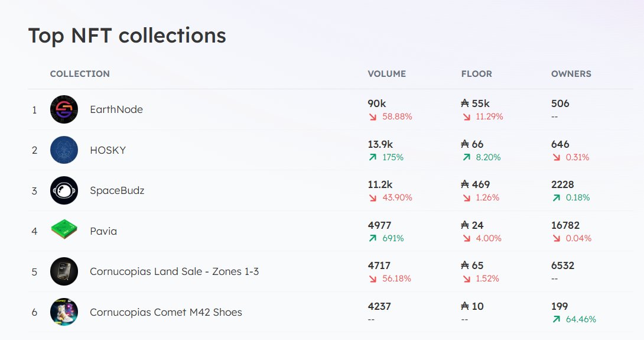The height and width of the screenshot is (340, 644).
Task: Open the HOSKY collection link
Action: [108, 150]
